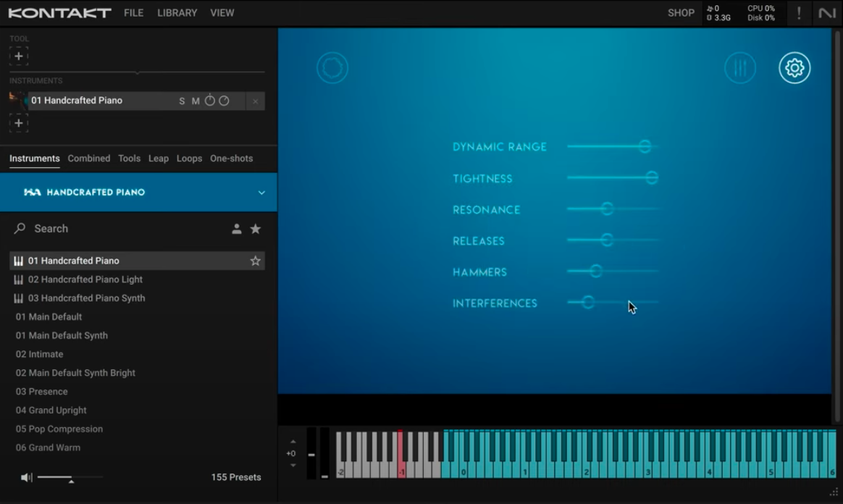Select the 06 Grand Warm preset
The width and height of the screenshot is (843, 504).
click(x=137, y=448)
